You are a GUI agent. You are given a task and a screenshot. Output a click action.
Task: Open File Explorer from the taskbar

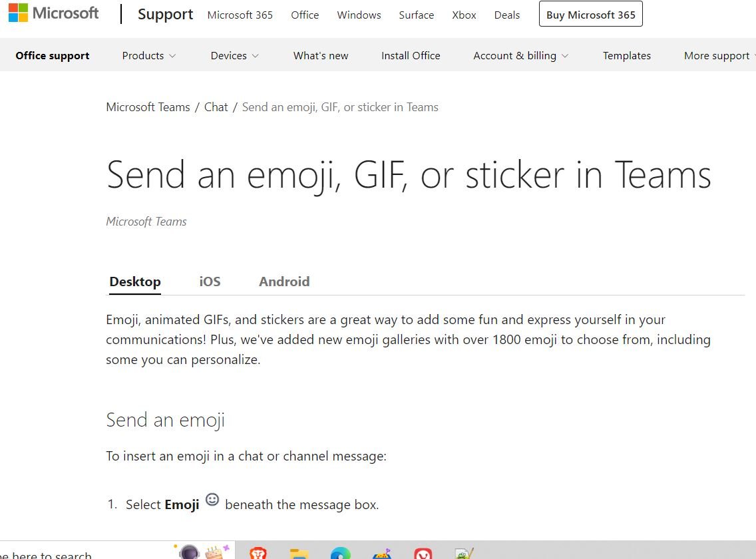(299, 554)
